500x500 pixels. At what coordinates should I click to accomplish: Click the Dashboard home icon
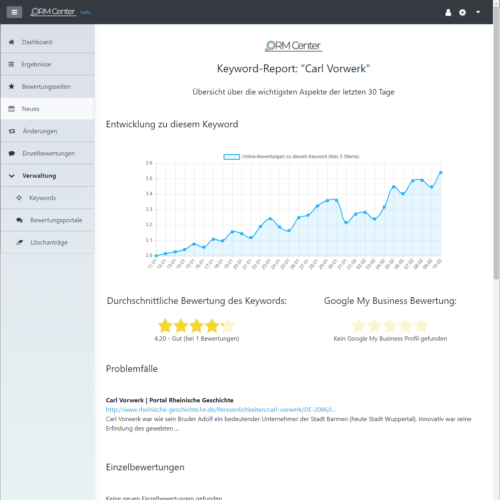click(11, 42)
